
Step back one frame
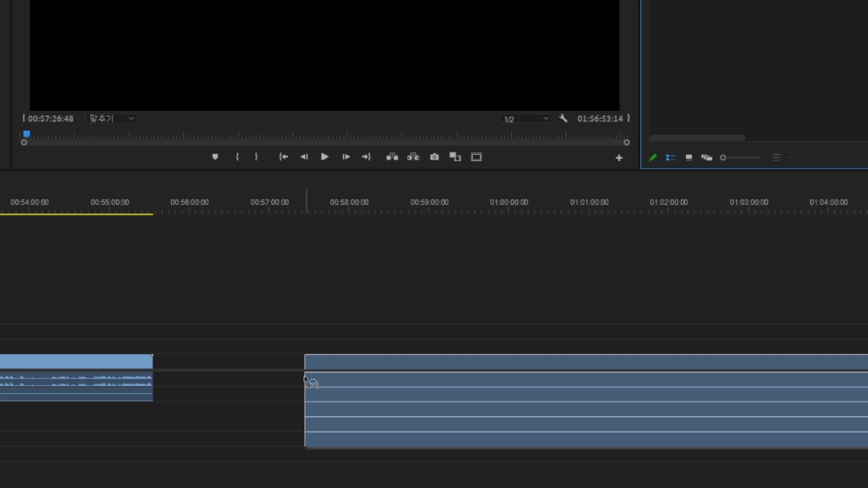pos(304,157)
